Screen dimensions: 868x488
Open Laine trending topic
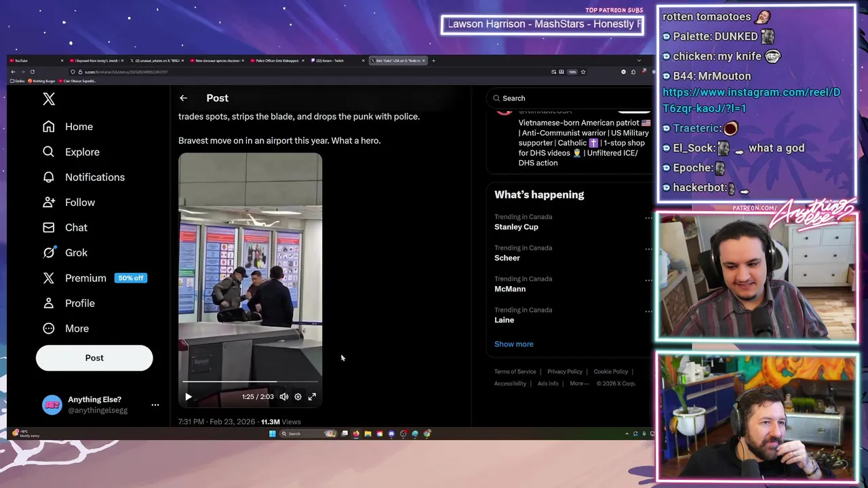[x=504, y=320]
